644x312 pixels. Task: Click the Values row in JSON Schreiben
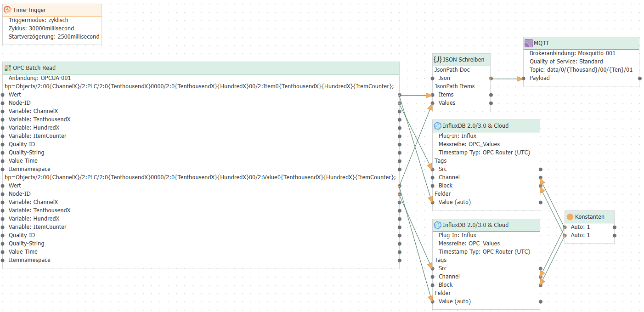tap(447, 103)
